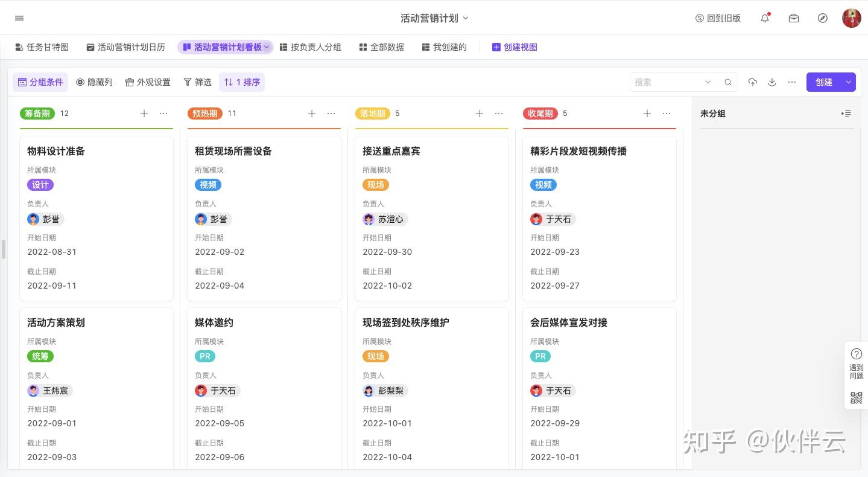Viewport: 868px width, 477px height.
Task: Click the search magnifier icon
Action: point(728,82)
